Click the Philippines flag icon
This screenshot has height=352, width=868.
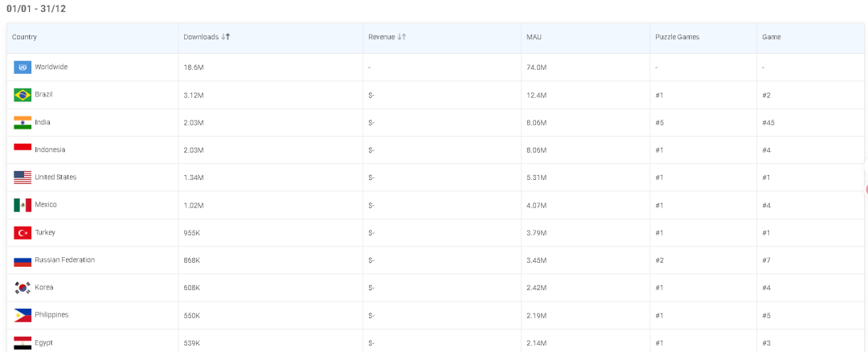pyautogui.click(x=23, y=315)
